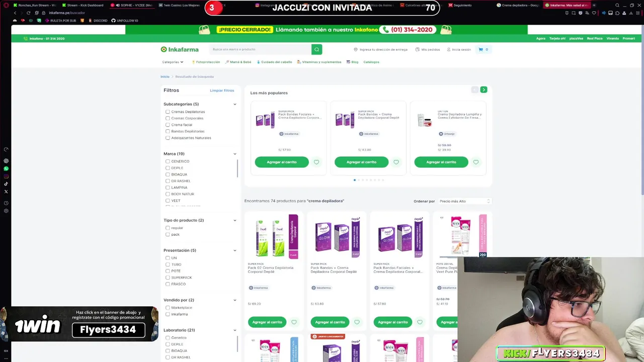Collapse Tipo de producto section
Image resolution: width=644 pixels, height=362 pixels.
[234, 220]
